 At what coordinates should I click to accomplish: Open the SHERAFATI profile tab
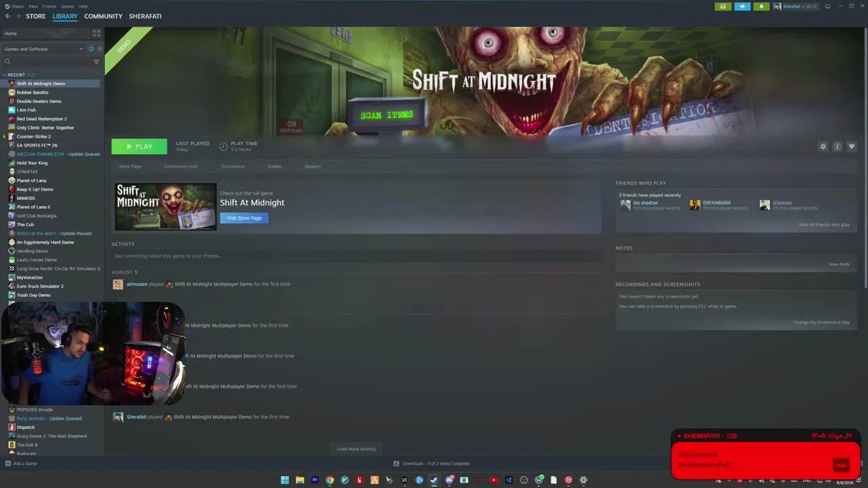click(146, 16)
